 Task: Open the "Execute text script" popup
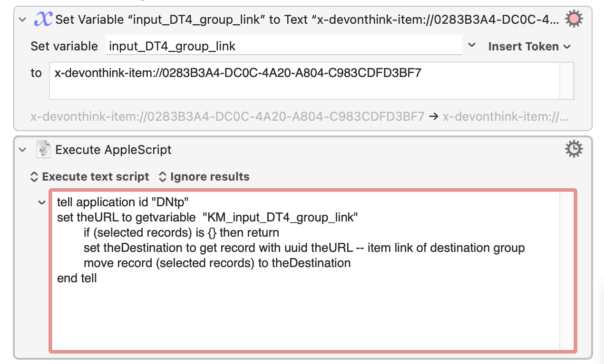[x=89, y=177]
